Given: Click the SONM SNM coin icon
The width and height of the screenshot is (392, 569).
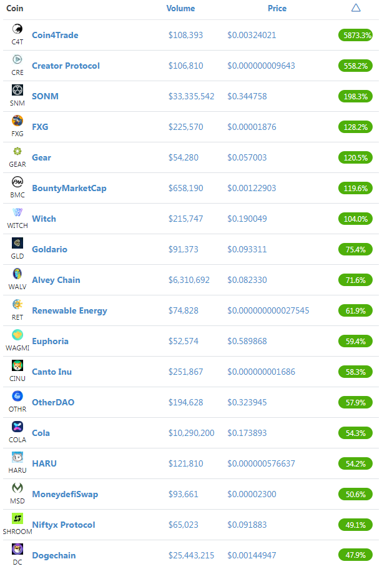Looking at the screenshot, I should [x=17, y=90].
